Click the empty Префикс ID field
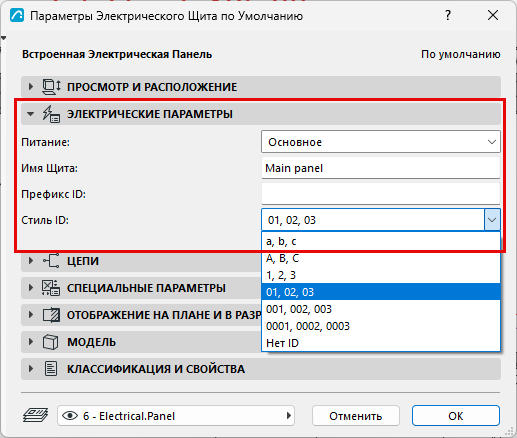The width and height of the screenshot is (517, 438). click(381, 194)
